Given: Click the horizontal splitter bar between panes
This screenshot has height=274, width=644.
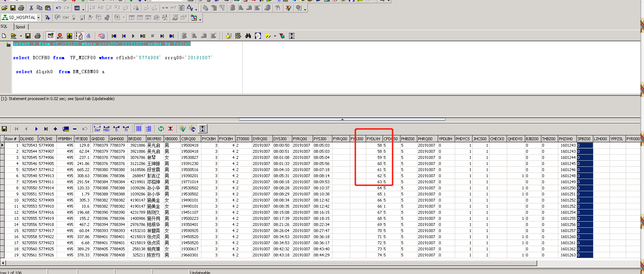Looking at the screenshot, I should coord(342,119).
